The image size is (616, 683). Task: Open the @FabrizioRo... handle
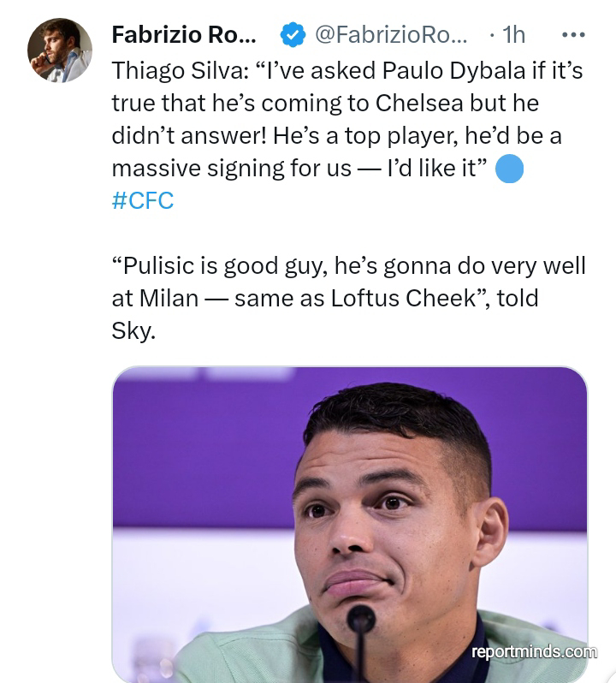391,34
